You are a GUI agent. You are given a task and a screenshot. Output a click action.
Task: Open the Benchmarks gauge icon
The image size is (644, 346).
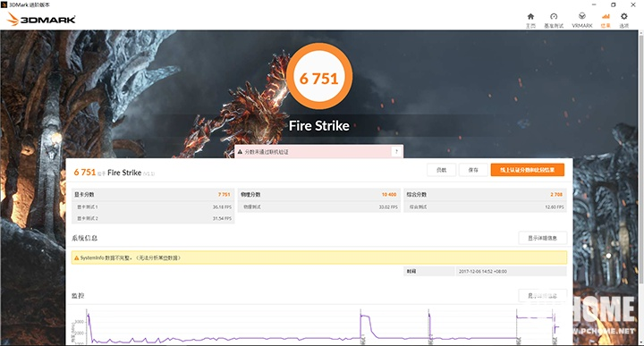point(554,17)
